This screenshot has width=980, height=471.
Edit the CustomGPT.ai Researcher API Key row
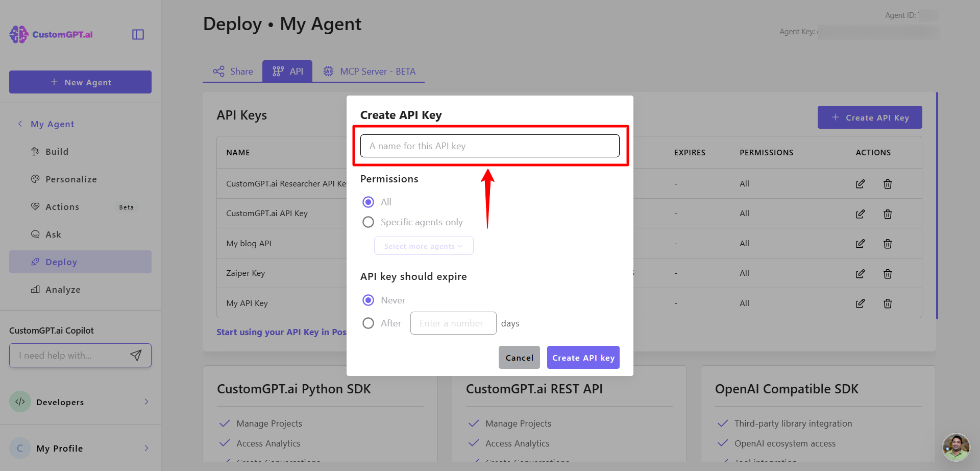point(860,184)
